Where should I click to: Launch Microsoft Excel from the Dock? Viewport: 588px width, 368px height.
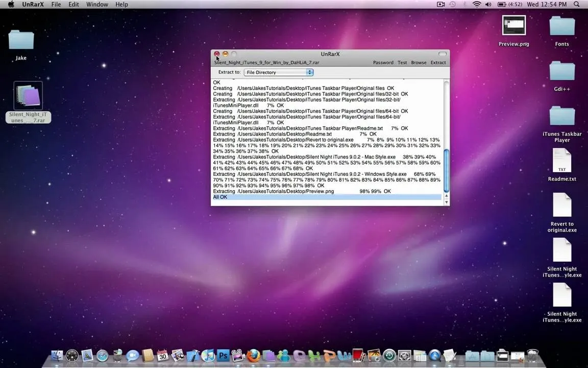tap(314, 355)
